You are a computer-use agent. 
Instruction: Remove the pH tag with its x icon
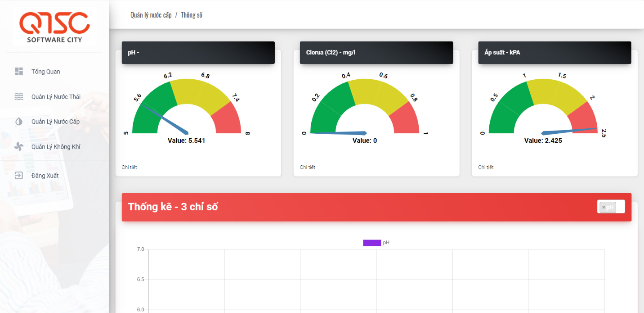pos(604,207)
